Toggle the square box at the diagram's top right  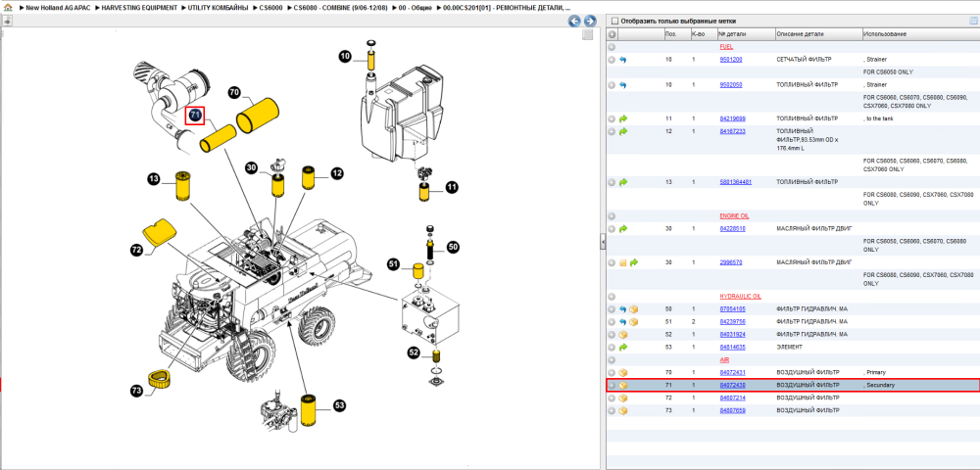pyautogui.click(x=587, y=35)
